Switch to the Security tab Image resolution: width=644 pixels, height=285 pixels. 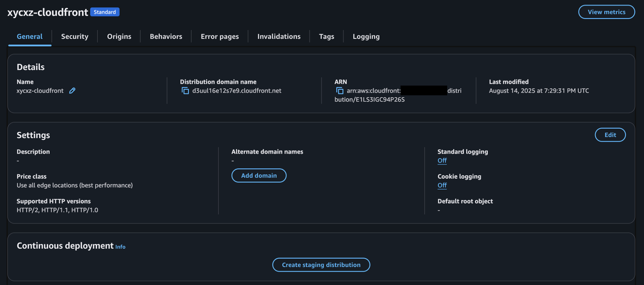74,37
